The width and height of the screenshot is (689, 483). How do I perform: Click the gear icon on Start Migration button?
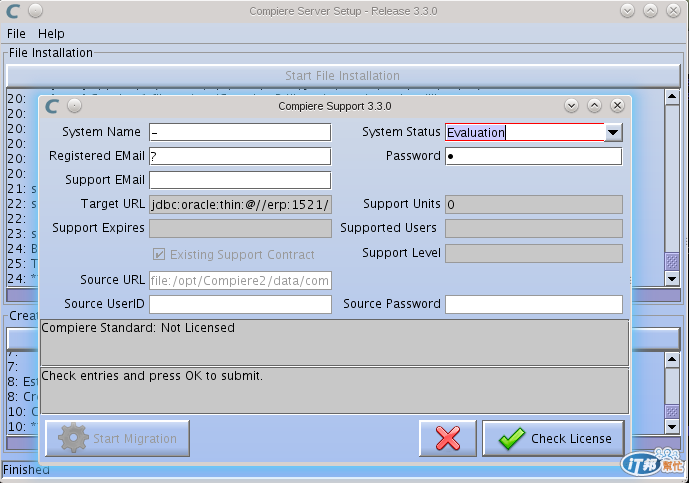coord(73,438)
